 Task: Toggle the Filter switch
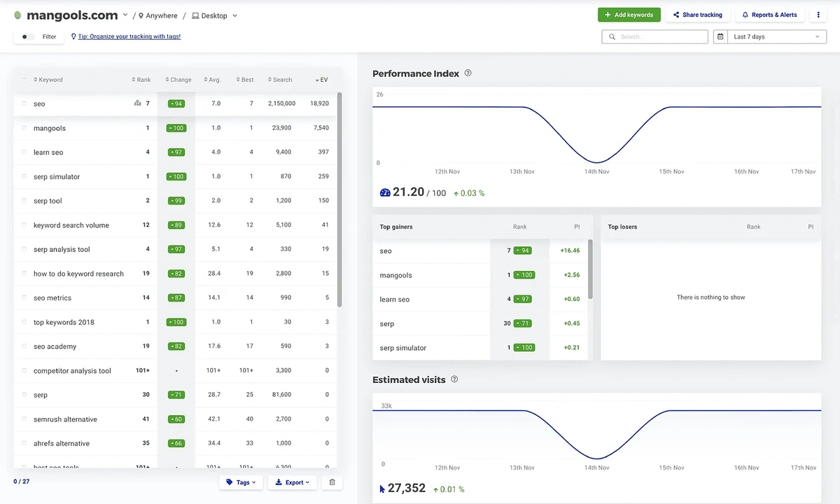tap(27, 36)
